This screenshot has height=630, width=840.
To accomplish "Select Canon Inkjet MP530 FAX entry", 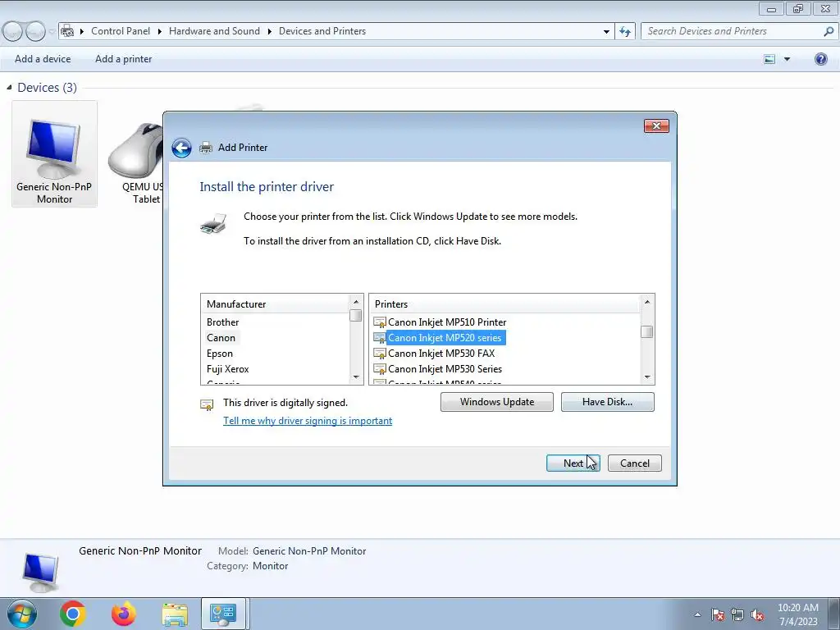I will pos(441,354).
